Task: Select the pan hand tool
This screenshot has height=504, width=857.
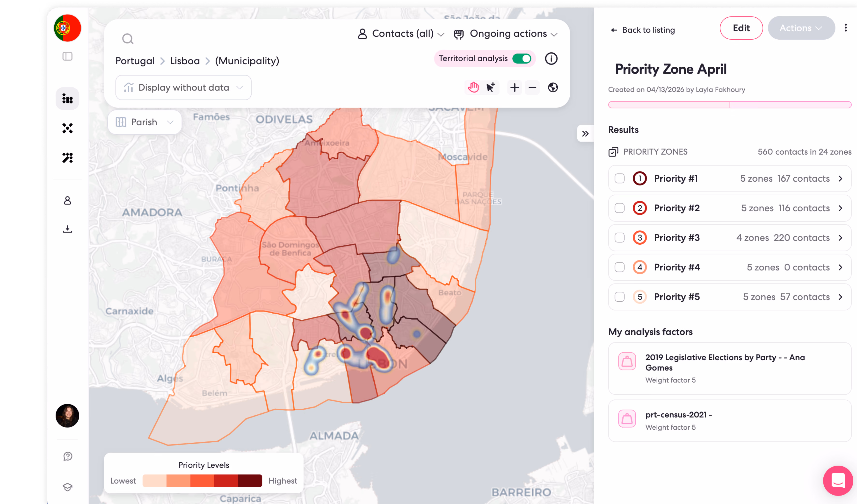Action: (473, 87)
